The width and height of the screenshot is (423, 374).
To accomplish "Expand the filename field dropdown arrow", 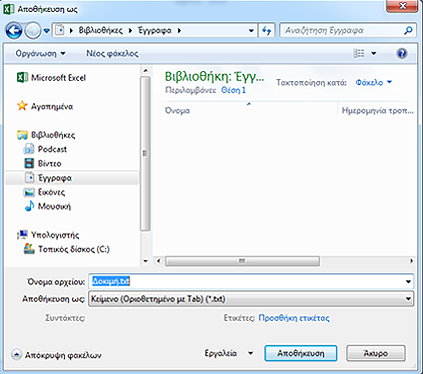I will (x=408, y=282).
